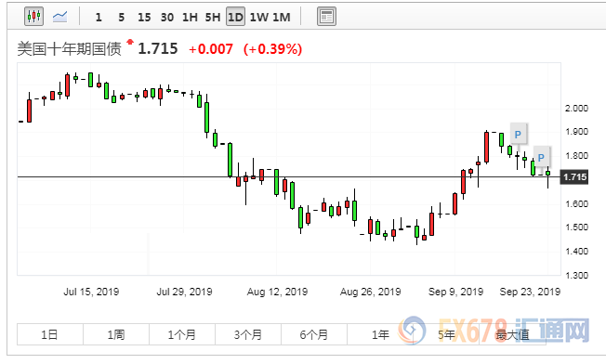
Task: Select the 1 minute interval
Action: [x=99, y=18]
